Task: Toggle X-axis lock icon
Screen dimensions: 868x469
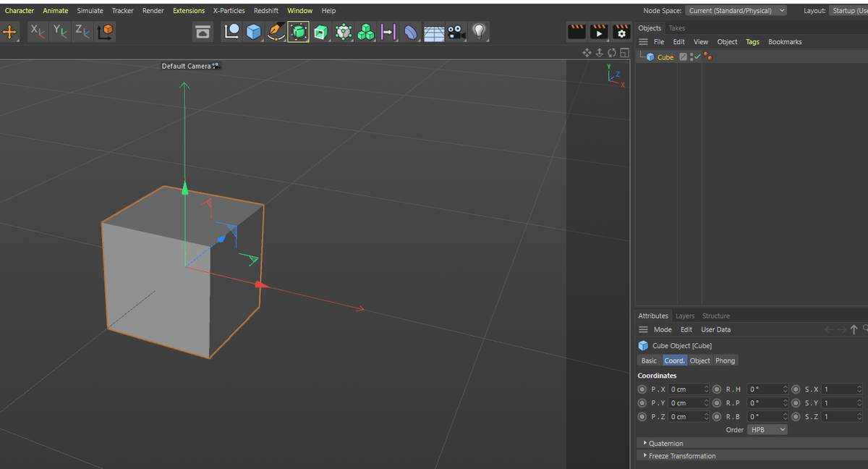Action: click(x=38, y=32)
